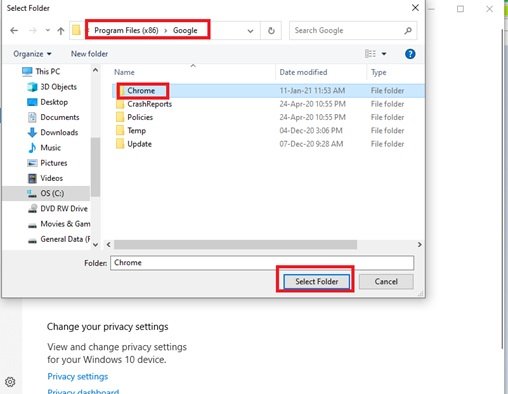Image resolution: width=508 pixels, height=394 pixels.
Task: Open the Privacy settings link
Action: coord(78,377)
